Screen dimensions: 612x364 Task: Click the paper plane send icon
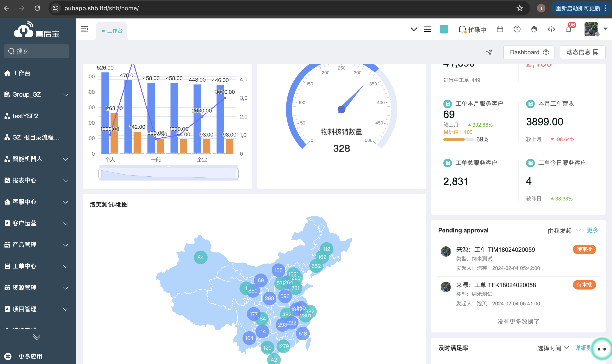489,52
